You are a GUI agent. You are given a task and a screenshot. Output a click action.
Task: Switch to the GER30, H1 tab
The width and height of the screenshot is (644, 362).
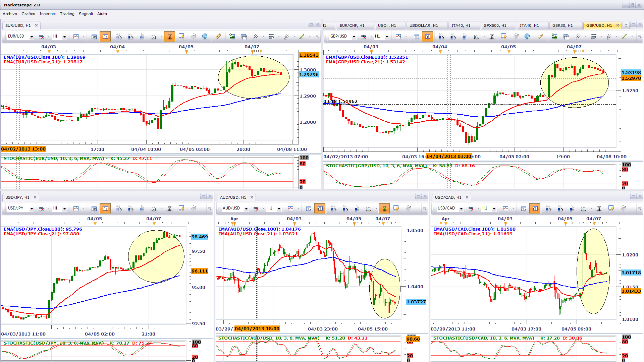(562, 25)
